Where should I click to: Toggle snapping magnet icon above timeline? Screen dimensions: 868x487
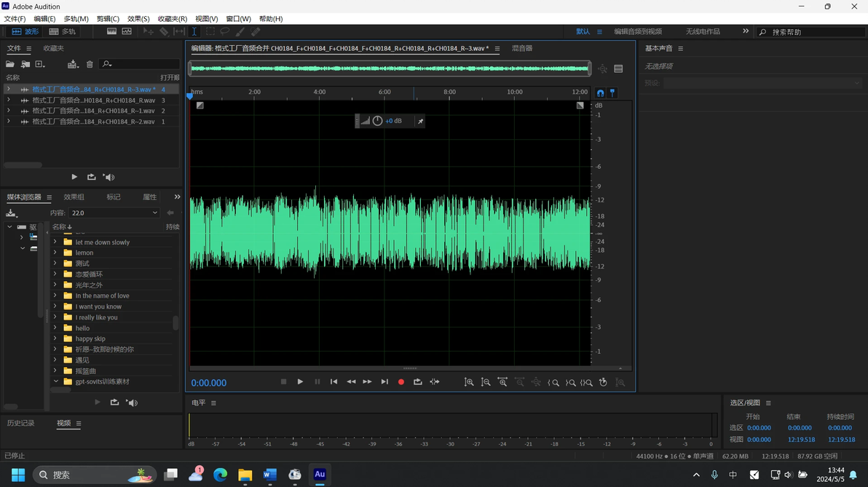600,93
